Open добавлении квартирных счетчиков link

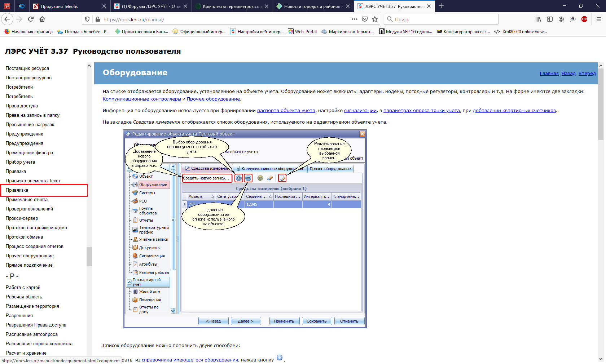[514, 110]
